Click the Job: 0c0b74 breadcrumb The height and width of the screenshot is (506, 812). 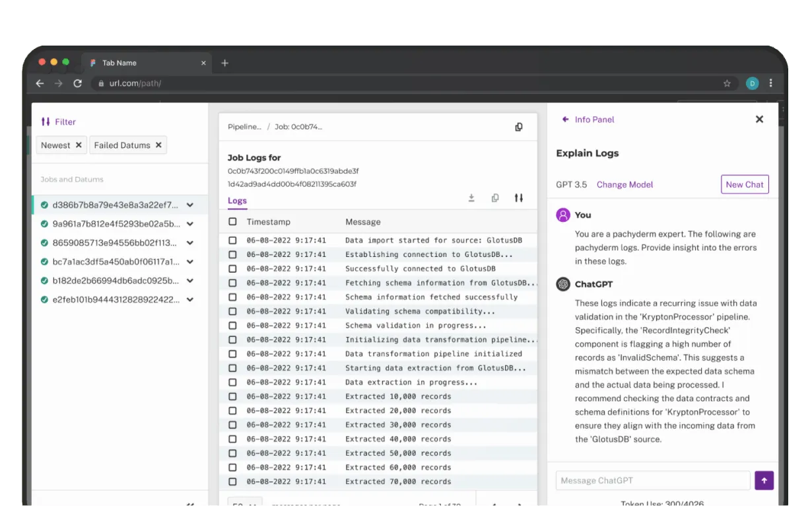pos(298,127)
